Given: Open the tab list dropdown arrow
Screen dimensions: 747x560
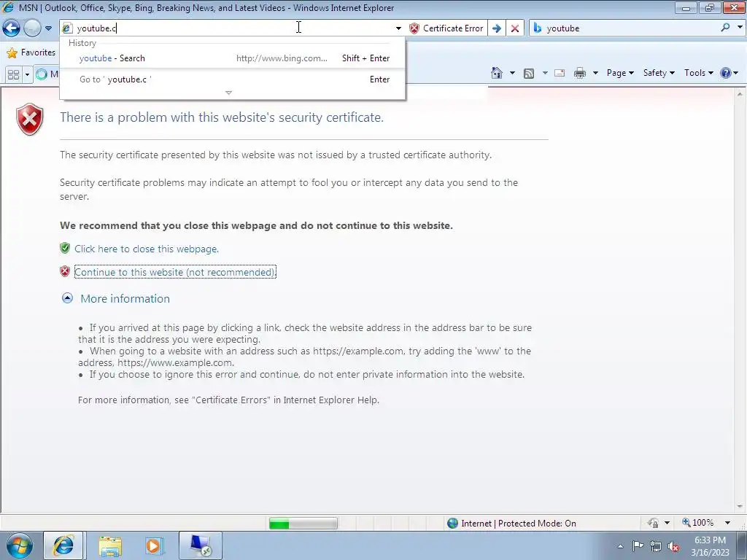Looking at the screenshot, I should click(x=27, y=74).
